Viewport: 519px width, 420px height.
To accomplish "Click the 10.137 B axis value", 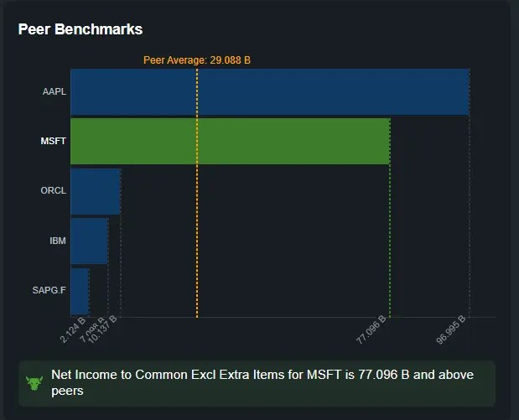I will 103,329.
